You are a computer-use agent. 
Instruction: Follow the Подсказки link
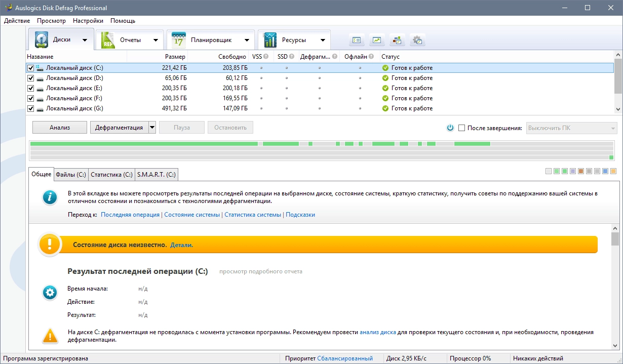pos(300,215)
